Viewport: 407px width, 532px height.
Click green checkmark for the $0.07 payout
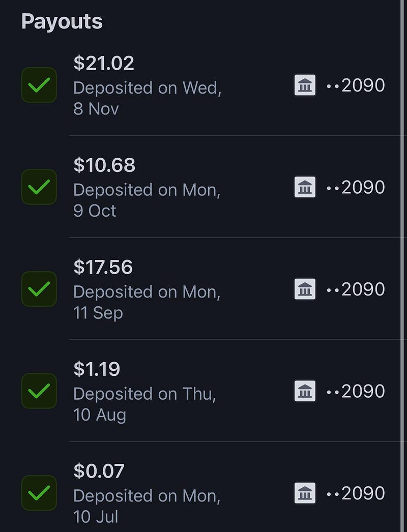pos(39,493)
